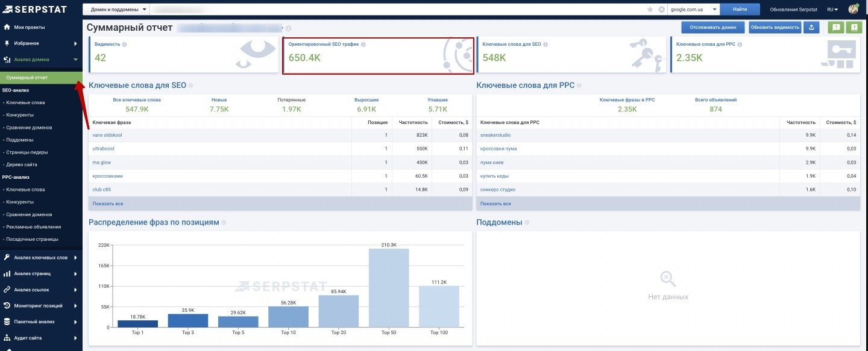Viewport: 868px width, 351px height.
Task: Open the user avatar profile
Action: (x=854, y=9)
